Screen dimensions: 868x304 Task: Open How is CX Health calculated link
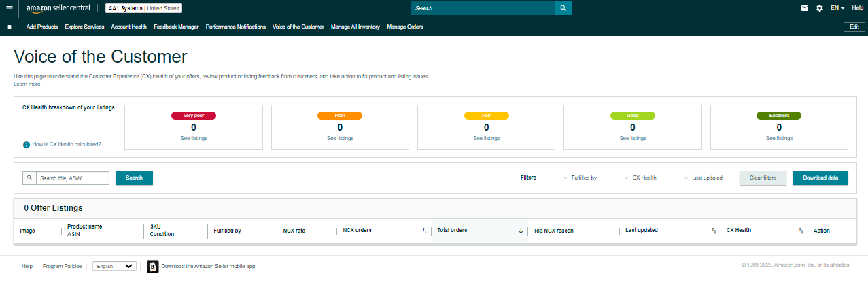(x=67, y=145)
